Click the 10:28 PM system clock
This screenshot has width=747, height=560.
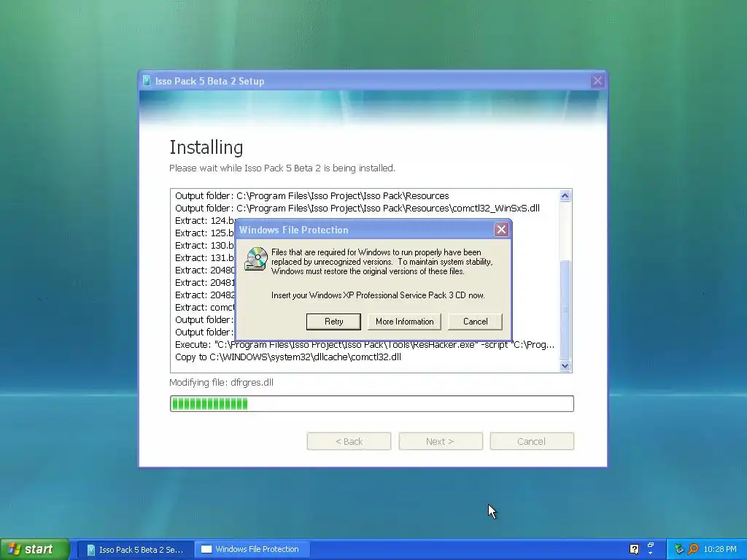point(720,549)
